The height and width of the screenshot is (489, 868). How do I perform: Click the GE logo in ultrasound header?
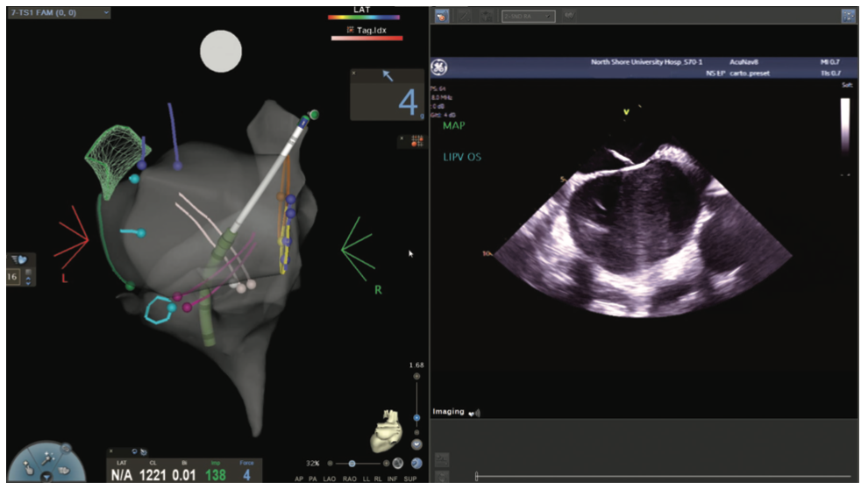439,67
